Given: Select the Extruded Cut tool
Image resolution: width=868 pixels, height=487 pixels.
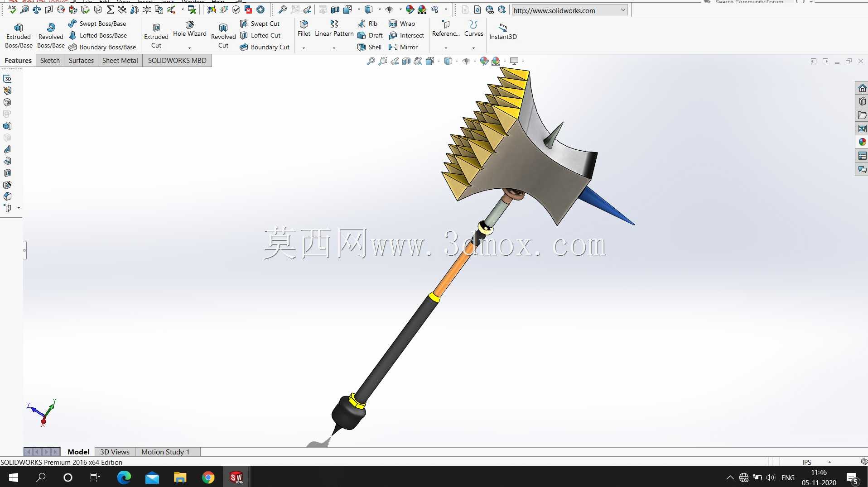Looking at the screenshot, I should click(x=156, y=35).
